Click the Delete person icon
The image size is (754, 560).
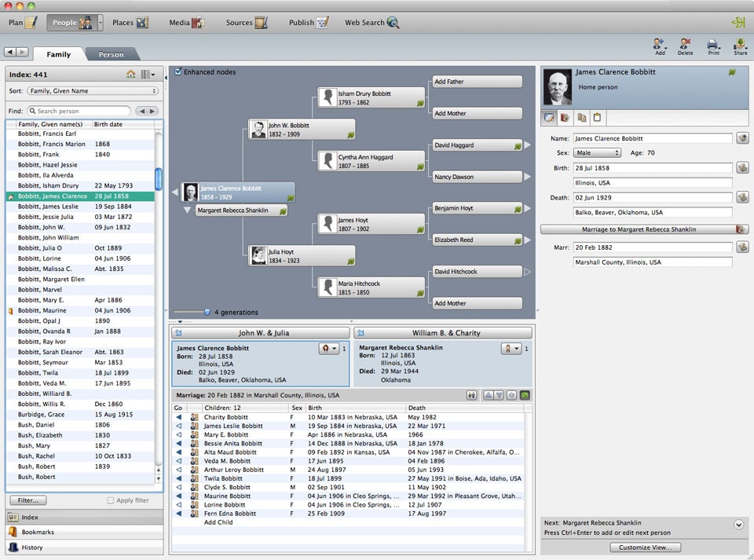tap(685, 46)
